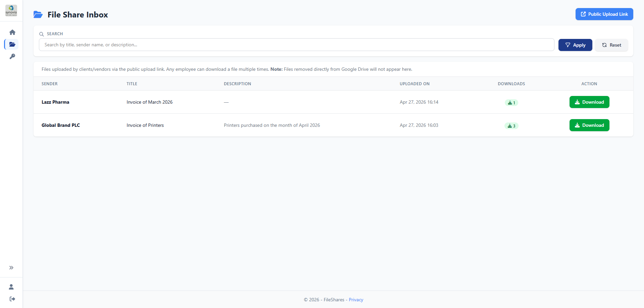The width and height of the screenshot is (644, 308).
Task: Download the Global Brand PLC file
Action: [x=589, y=125]
